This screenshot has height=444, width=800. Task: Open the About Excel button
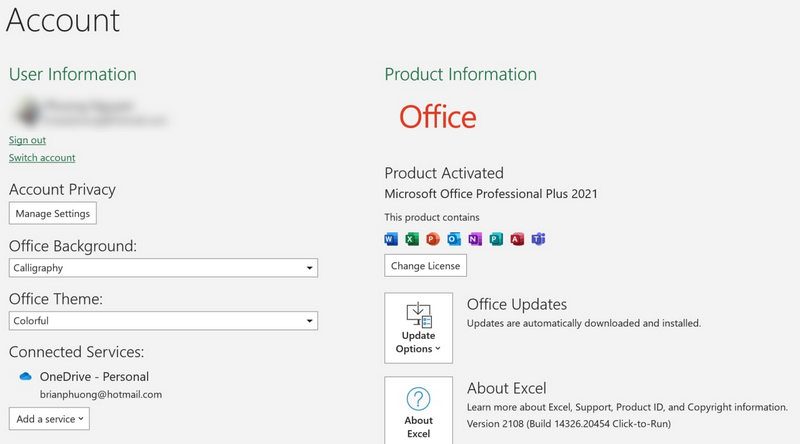coord(418,410)
